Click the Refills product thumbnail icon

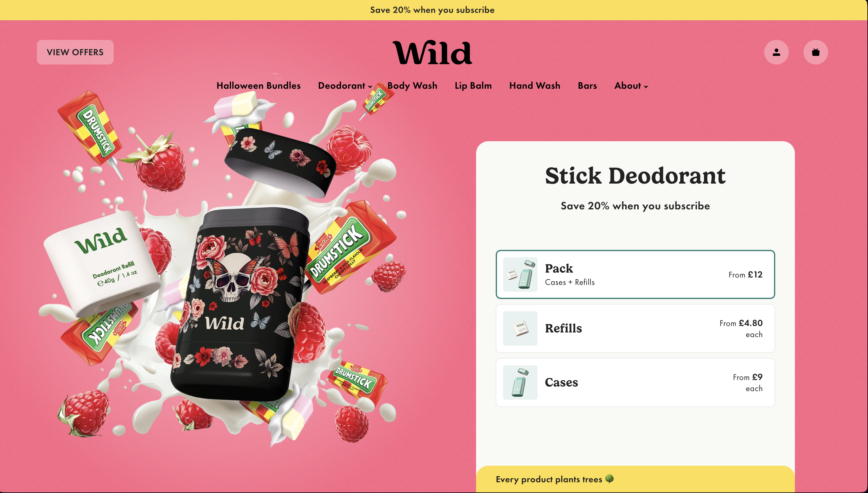[520, 328]
